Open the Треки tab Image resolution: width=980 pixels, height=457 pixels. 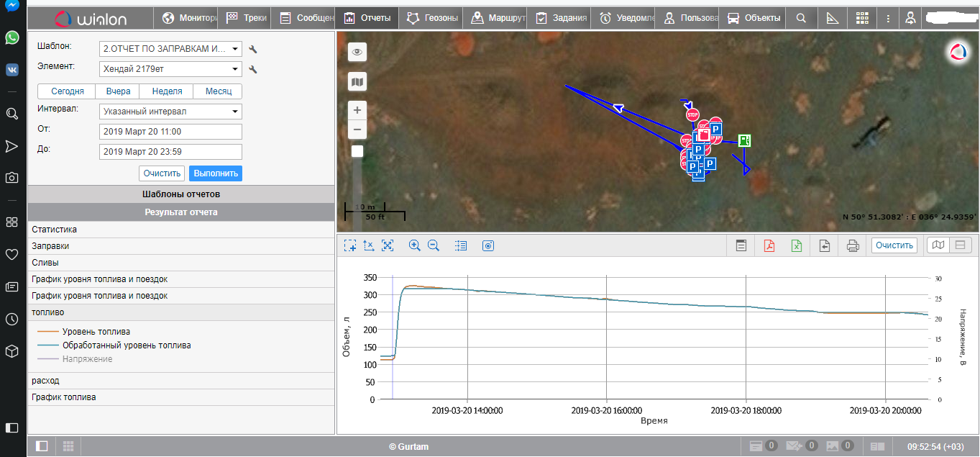[x=247, y=18]
